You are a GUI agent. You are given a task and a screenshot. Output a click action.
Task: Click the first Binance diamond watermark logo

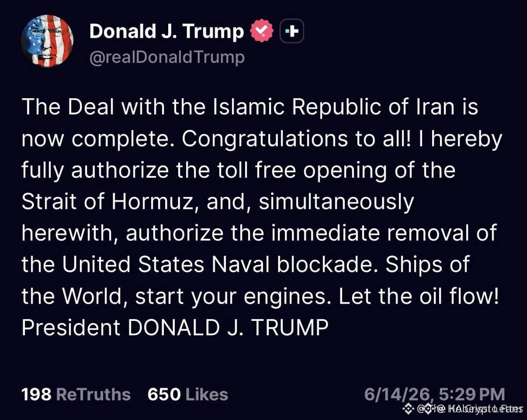click(408, 409)
